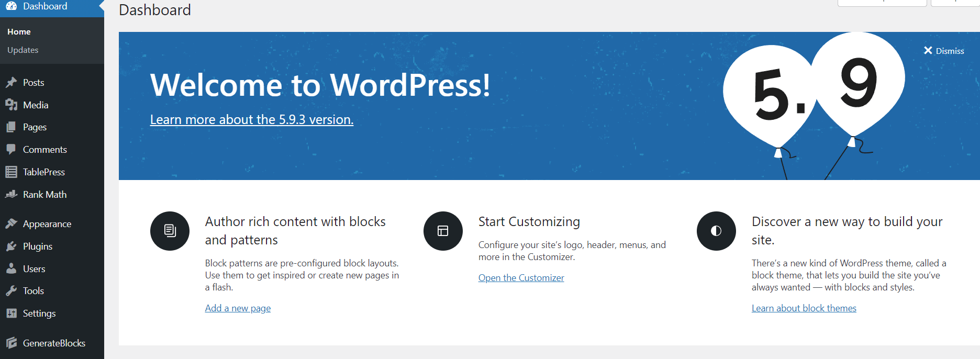Image resolution: width=980 pixels, height=359 pixels.
Task: Open the Users menu
Action: [52, 269]
